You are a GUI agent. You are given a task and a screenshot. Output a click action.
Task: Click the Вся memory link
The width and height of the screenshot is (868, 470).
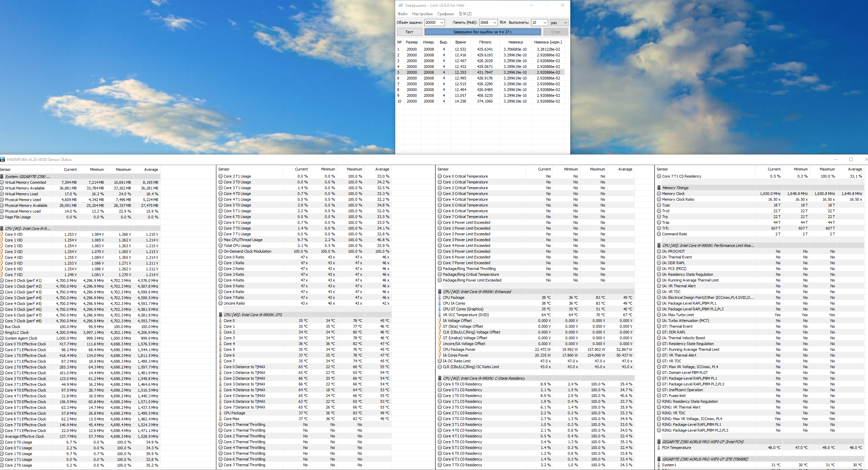point(503,22)
